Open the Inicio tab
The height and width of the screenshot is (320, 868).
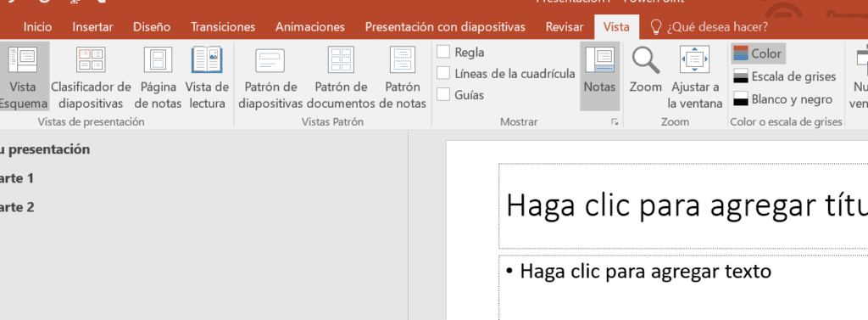coord(38,26)
